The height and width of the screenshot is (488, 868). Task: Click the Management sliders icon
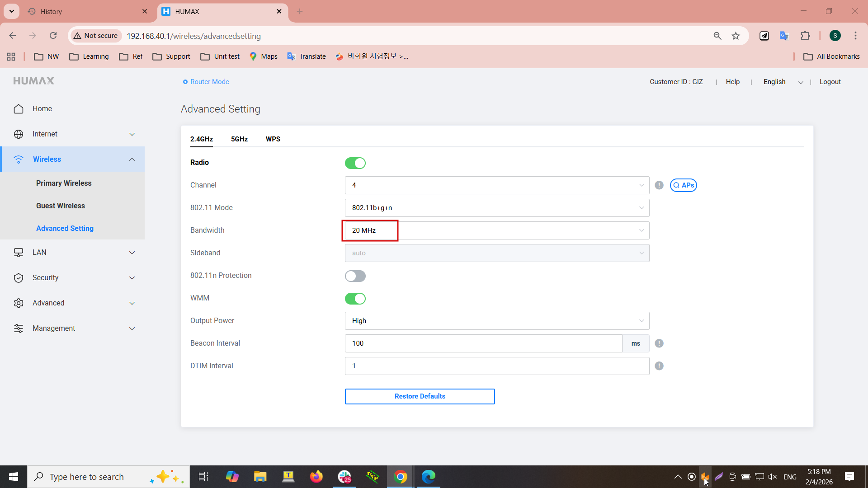coord(19,328)
